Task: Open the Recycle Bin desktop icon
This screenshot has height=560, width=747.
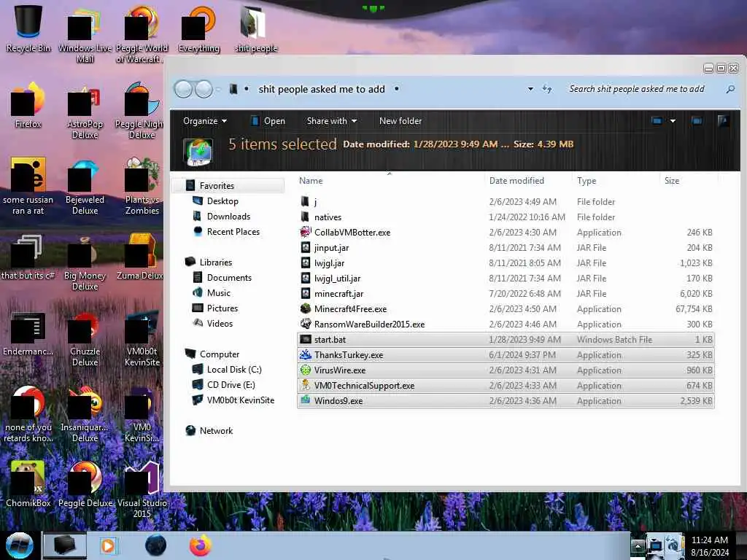Action: click(x=28, y=28)
